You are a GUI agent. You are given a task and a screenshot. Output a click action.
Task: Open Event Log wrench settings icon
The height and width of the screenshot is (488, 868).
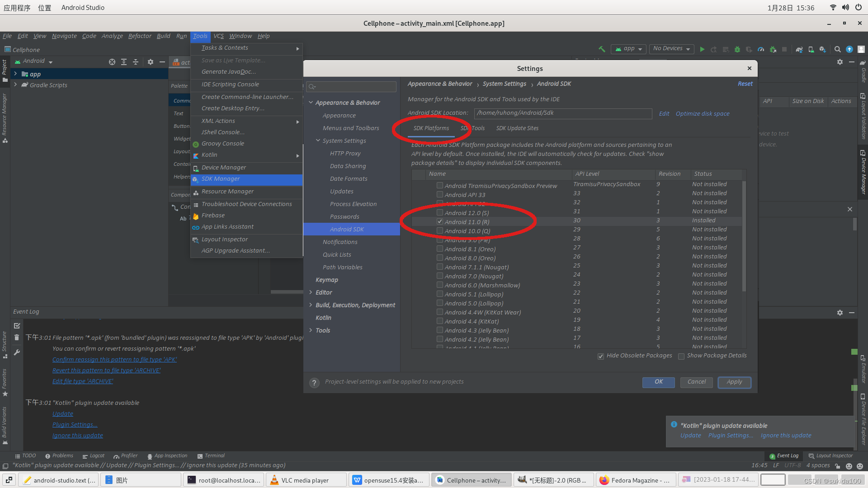click(x=17, y=352)
